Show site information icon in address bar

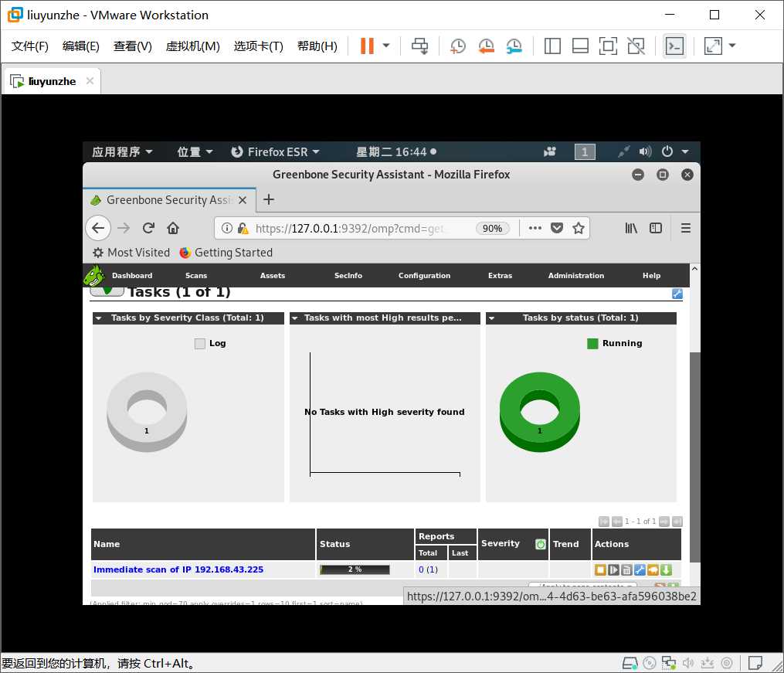coord(227,228)
